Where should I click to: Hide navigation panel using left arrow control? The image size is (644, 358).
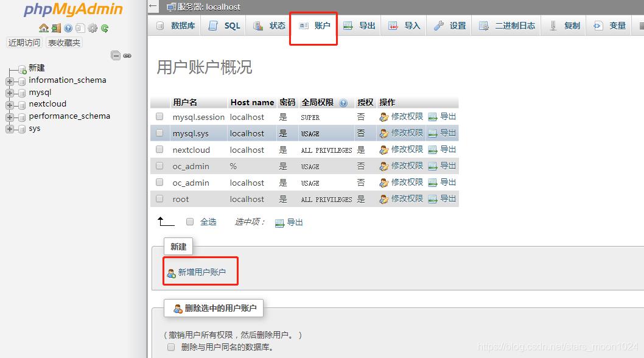click(152, 6)
